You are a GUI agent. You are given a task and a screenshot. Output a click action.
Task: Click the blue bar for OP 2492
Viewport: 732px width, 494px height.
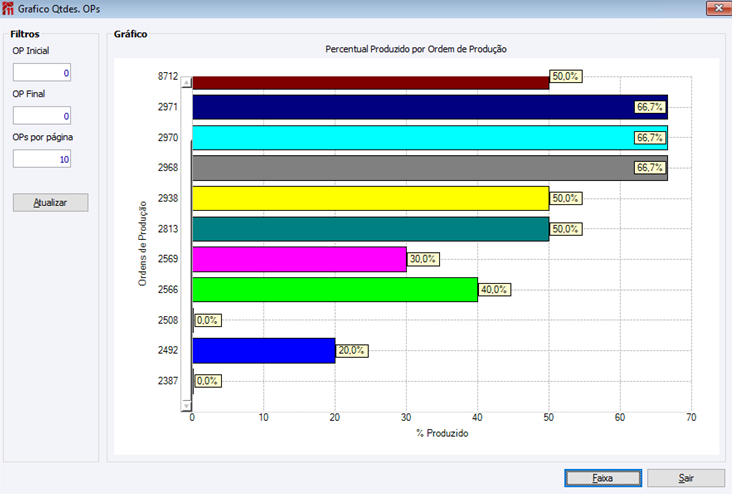coord(264,351)
